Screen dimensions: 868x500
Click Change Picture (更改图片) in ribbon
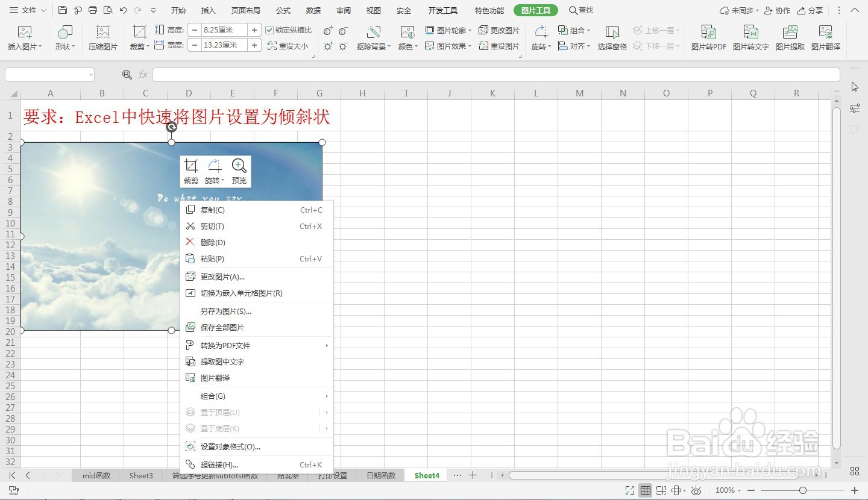click(x=499, y=30)
